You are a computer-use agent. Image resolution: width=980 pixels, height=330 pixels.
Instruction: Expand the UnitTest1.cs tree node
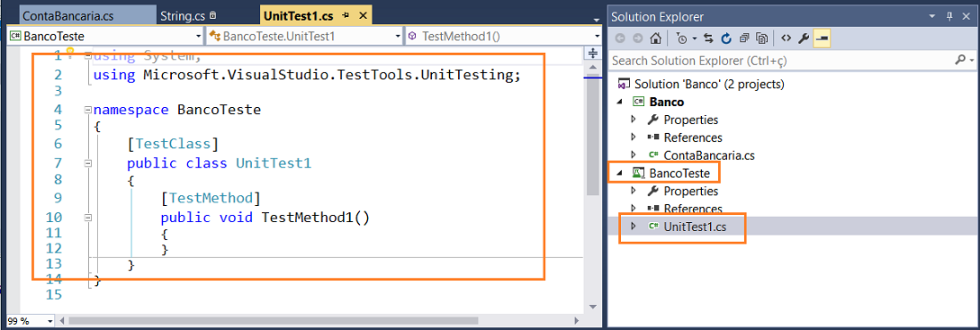[x=634, y=226]
